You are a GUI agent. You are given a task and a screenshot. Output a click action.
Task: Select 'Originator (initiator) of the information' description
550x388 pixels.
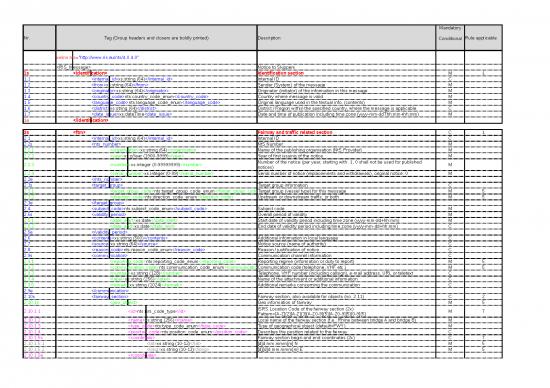313,91
